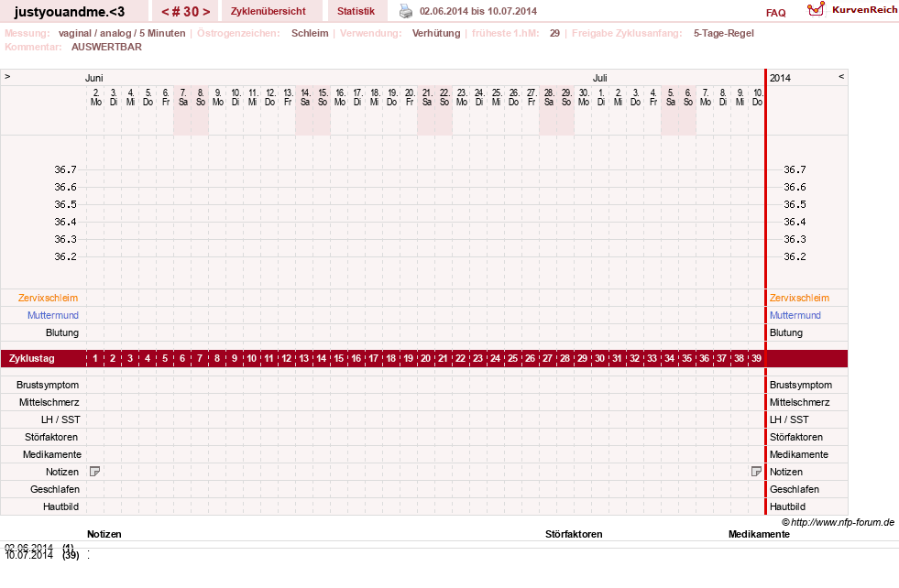Click the KurvenReich link text

click(864, 10)
